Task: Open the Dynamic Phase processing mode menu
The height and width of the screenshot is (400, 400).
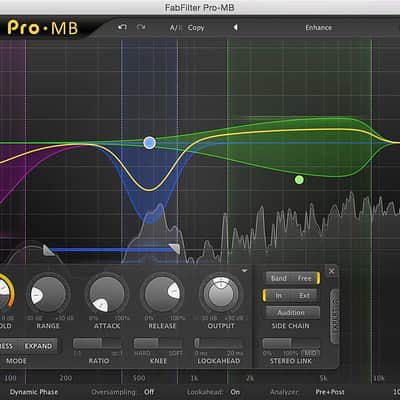Action: pyautogui.click(x=34, y=392)
